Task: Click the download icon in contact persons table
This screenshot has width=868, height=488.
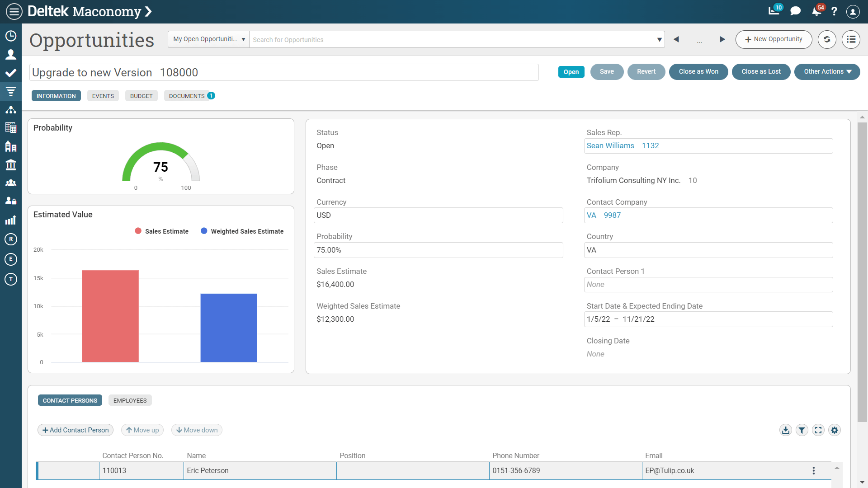Action: 786,430
